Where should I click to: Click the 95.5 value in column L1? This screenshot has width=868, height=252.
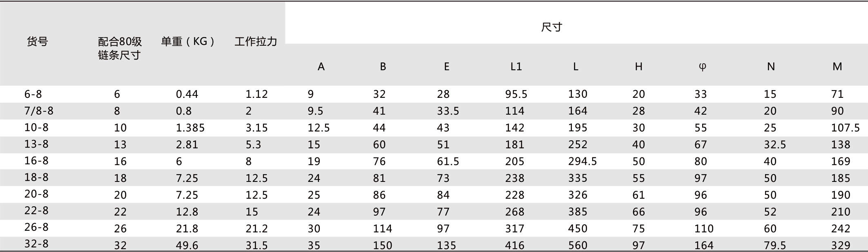coord(516,95)
